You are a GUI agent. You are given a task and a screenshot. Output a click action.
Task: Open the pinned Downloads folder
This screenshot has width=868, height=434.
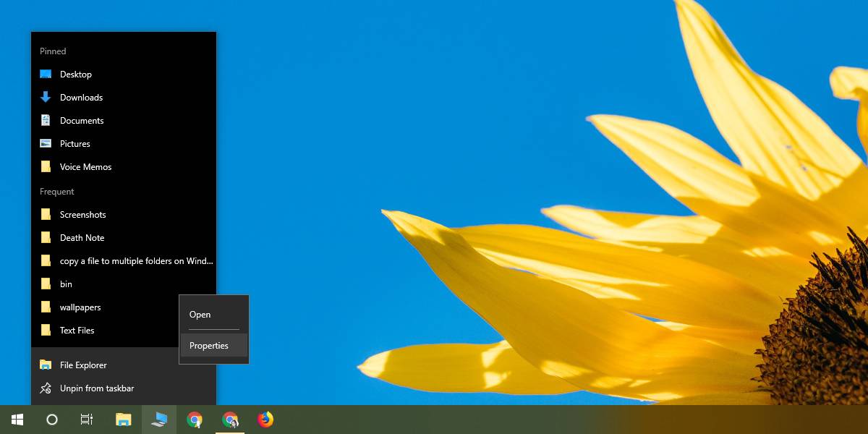81,97
